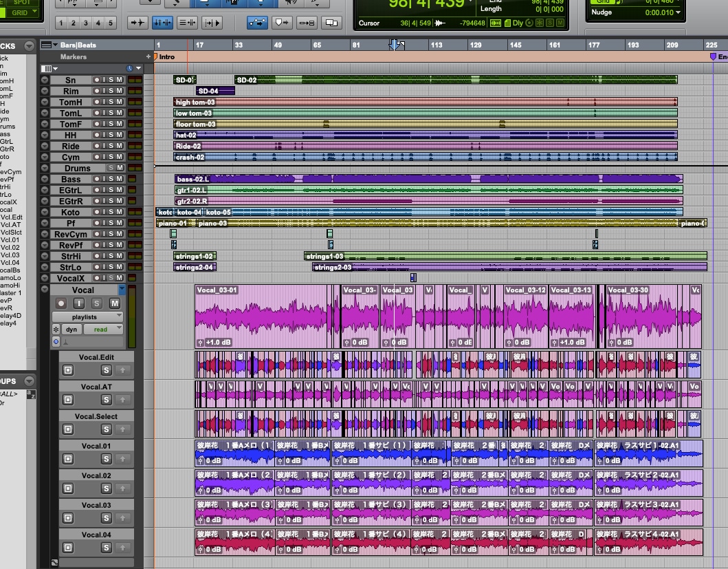
Task: Toggle the Tab to Transients button
Action: [x=137, y=22]
